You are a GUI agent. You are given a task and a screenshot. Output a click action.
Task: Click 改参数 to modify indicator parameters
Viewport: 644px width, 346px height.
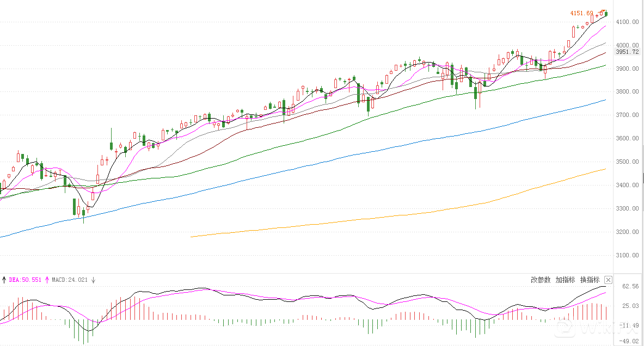tap(541, 280)
